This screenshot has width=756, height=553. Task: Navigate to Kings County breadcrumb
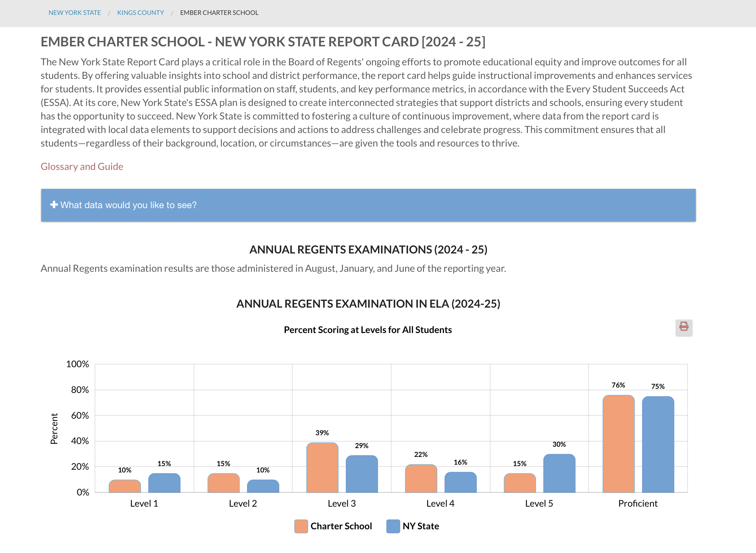point(140,13)
